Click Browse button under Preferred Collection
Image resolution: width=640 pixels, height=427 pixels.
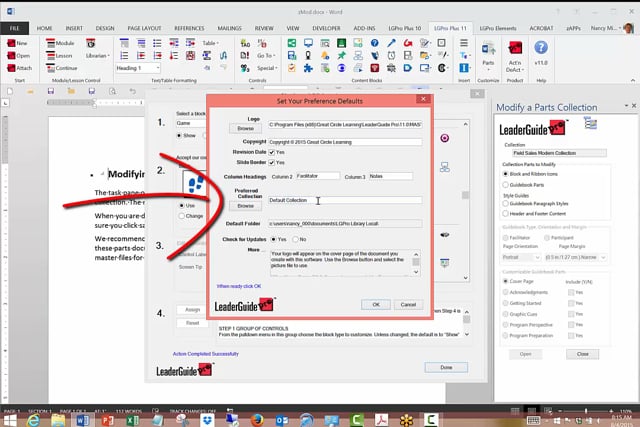point(245,206)
